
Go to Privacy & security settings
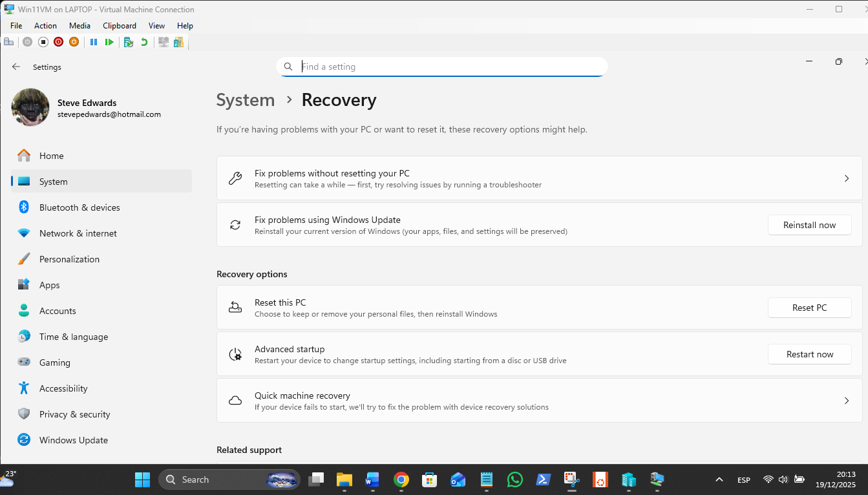pyautogui.click(x=74, y=414)
